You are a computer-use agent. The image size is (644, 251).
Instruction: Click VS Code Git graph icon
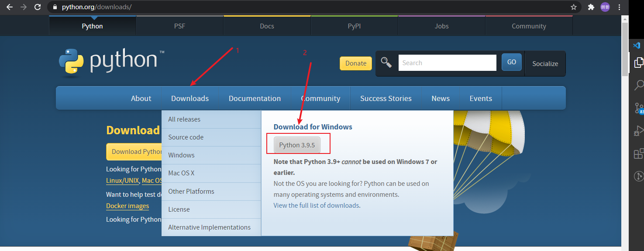[x=639, y=176]
